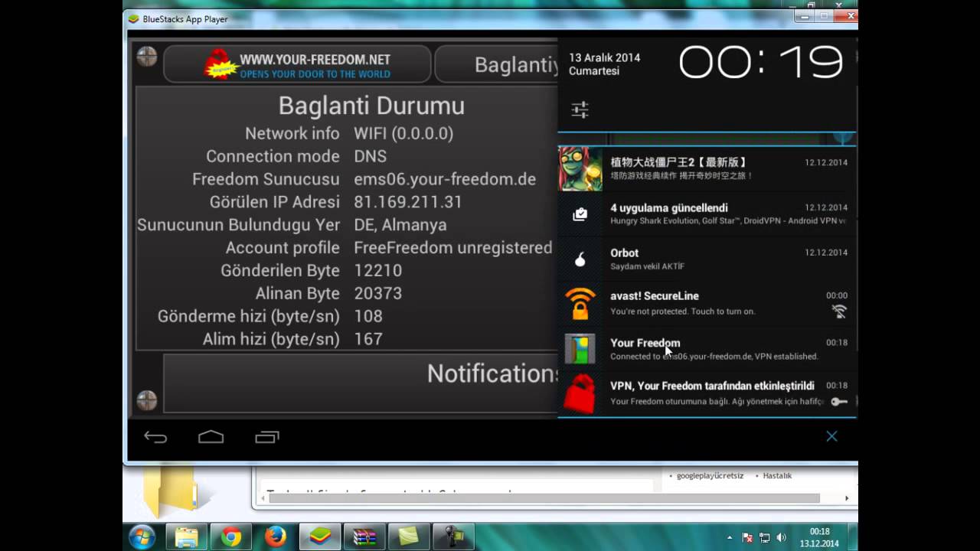Click server 'ems06.your-freedom.de' value

click(445, 179)
